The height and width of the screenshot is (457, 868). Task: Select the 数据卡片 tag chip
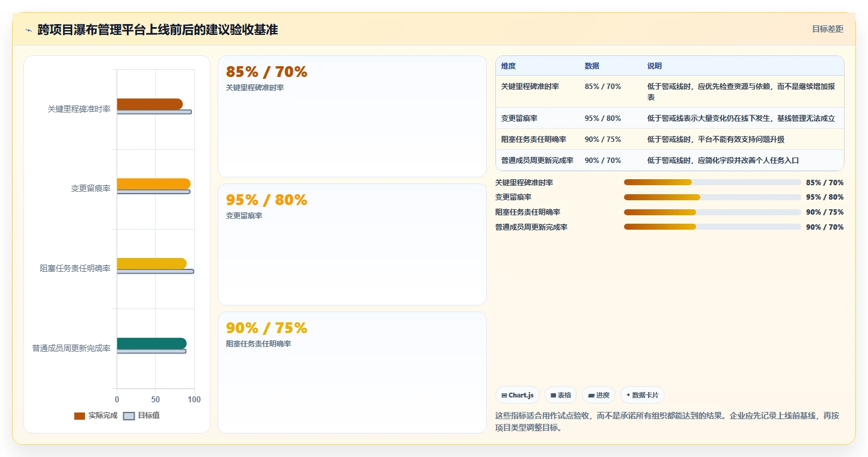643,395
